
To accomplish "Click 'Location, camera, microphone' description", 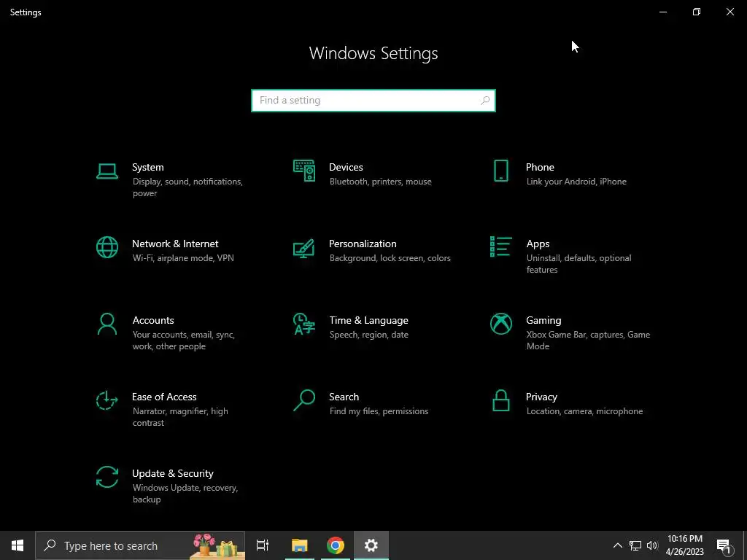I will (x=584, y=411).
